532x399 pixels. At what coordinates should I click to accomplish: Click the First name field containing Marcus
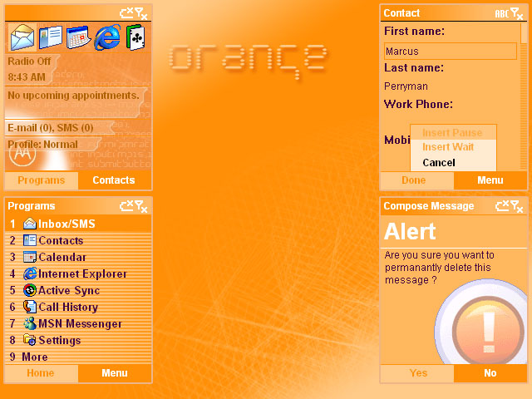451,51
